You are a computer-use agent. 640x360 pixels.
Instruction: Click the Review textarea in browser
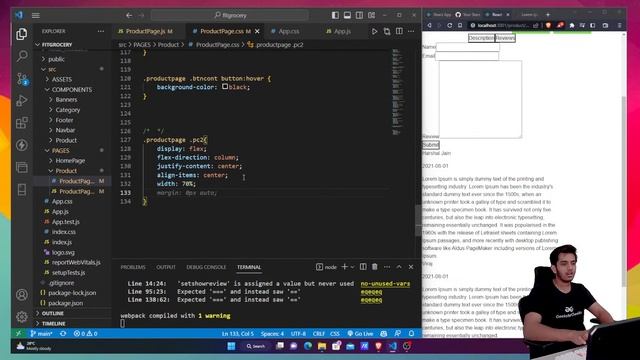pyautogui.click(x=480, y=99)
